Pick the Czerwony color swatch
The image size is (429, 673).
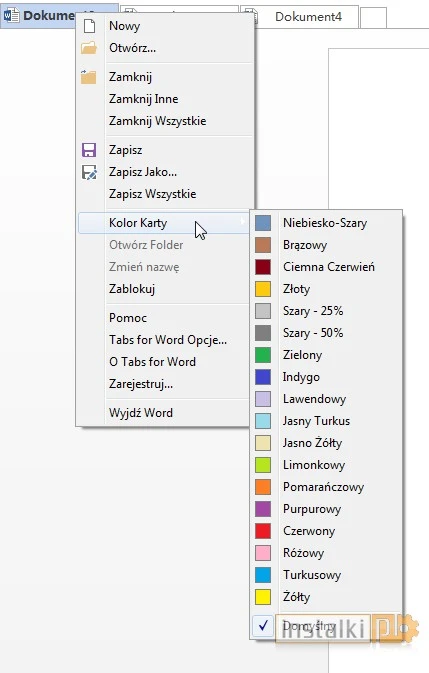pos(263,531)
